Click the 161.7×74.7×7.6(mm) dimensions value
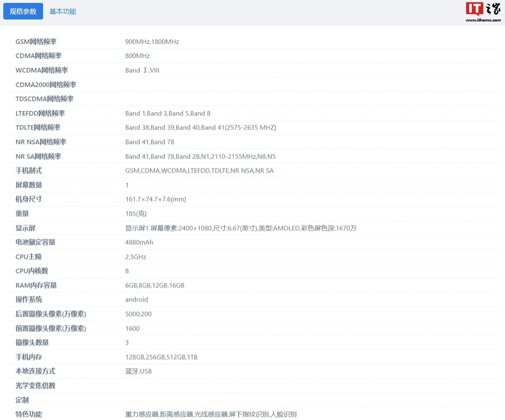The width and height of the screenshot is (505, 420). 155,199
